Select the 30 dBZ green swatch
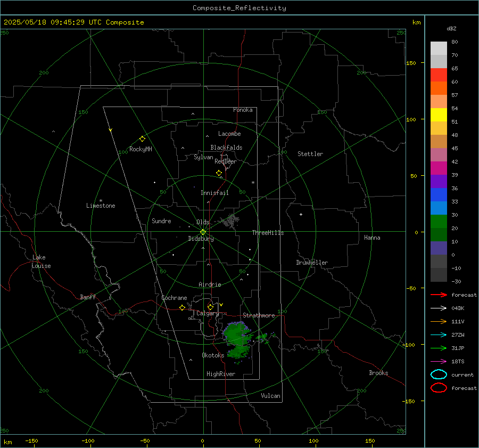Screen dimensions: 479x448 point(439,221)
